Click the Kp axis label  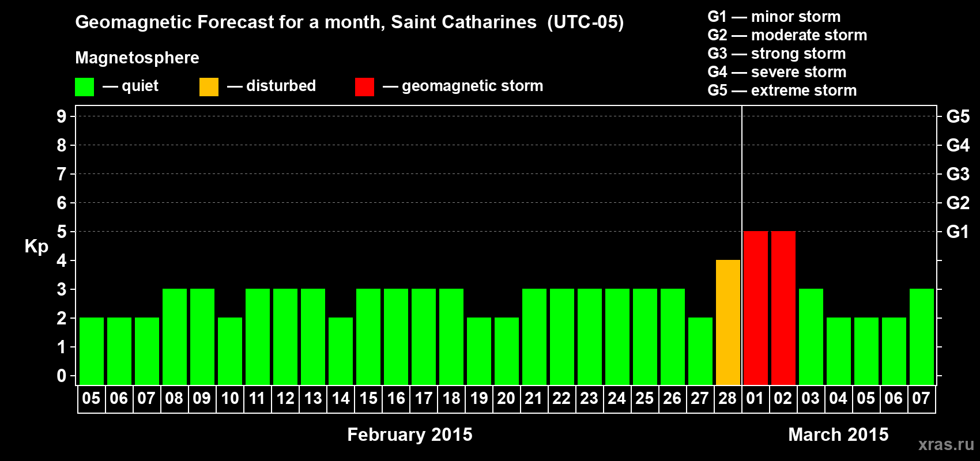coord(36,247)
